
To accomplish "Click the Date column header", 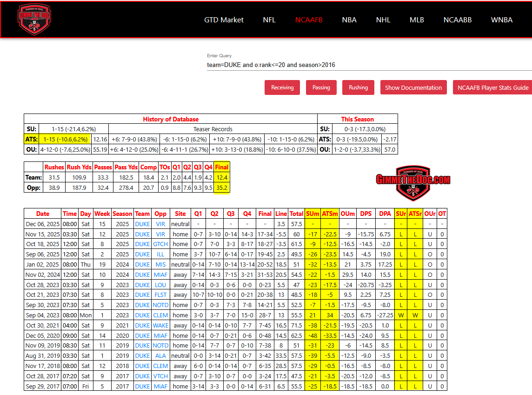I will (x=43, y=214).
